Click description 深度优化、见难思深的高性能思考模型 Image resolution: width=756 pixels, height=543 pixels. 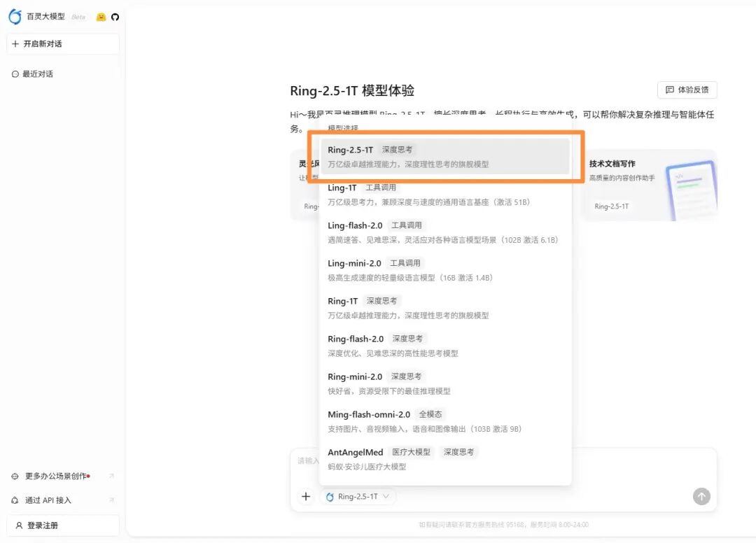[x=393, y=353]
